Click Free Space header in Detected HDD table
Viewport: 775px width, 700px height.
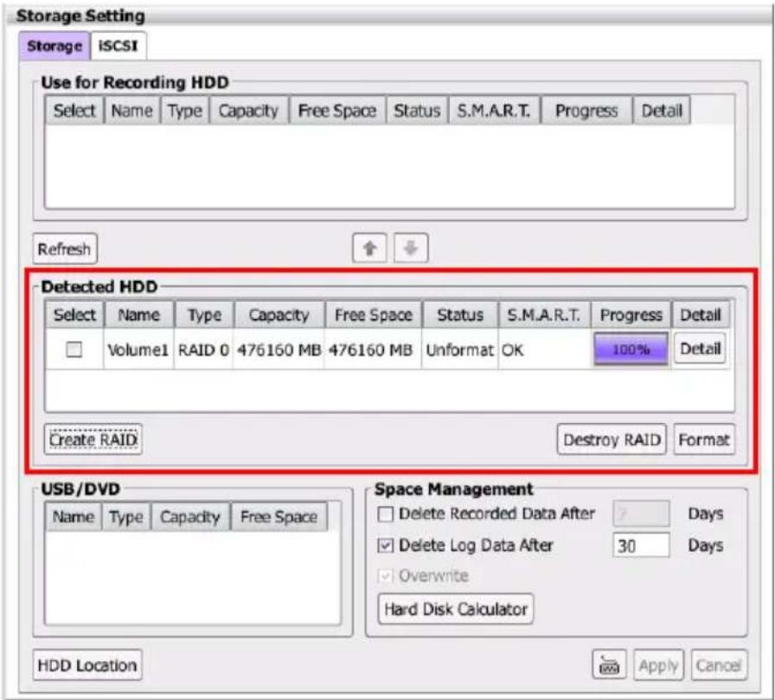click(x=374, y=315)
